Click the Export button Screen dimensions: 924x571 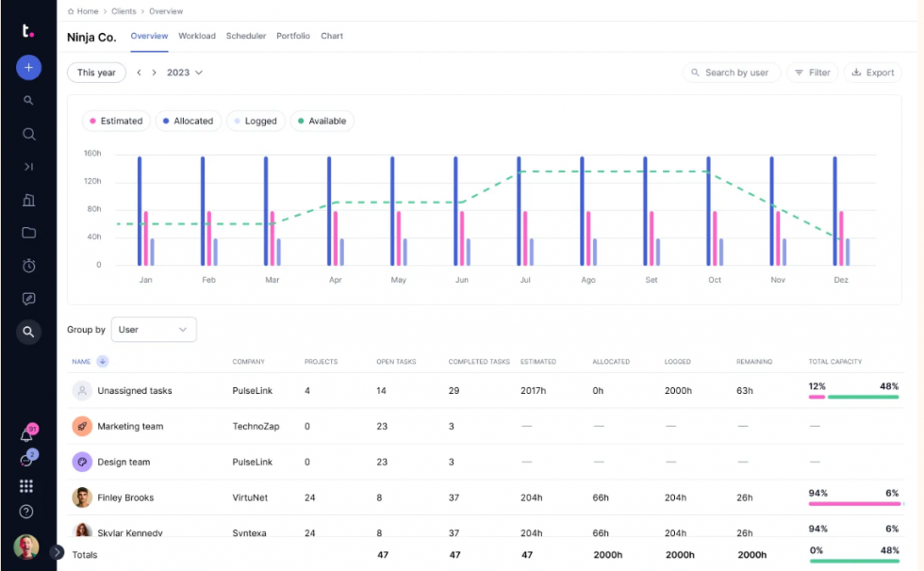click(x=872, y=72)
